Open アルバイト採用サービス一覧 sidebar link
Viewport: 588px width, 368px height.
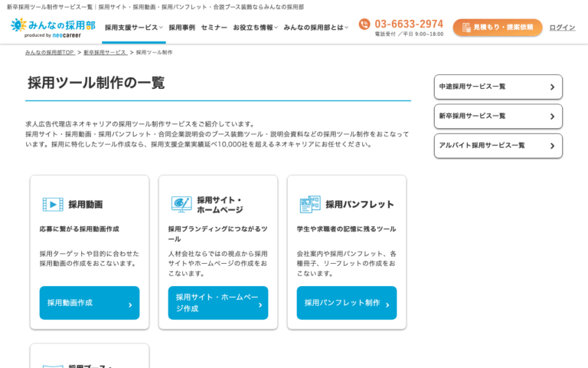point(498,146)
